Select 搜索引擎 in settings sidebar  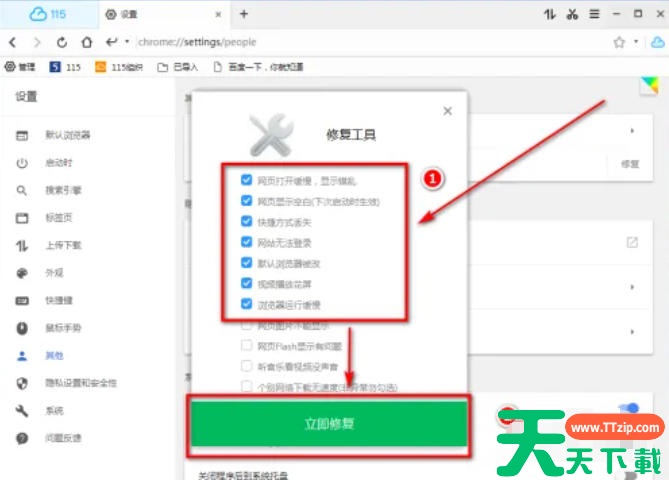pyautogui.click(x=63, y=190)
